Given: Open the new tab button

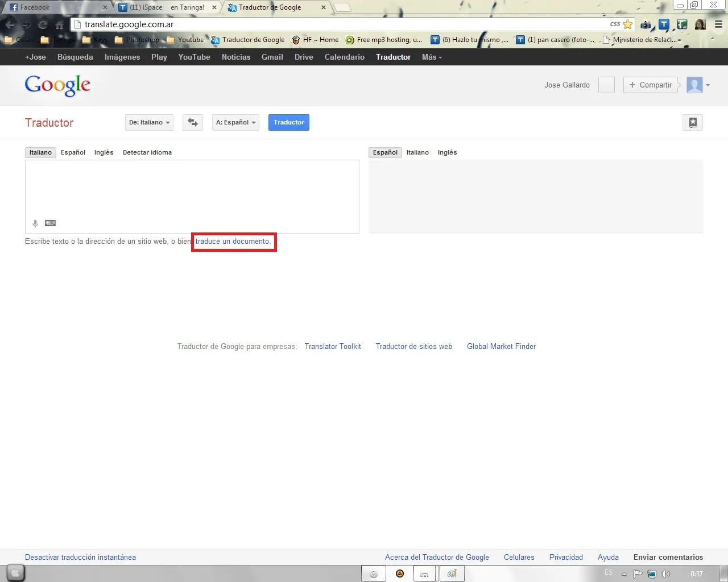Looking at the screenshot, I should 342,8.
